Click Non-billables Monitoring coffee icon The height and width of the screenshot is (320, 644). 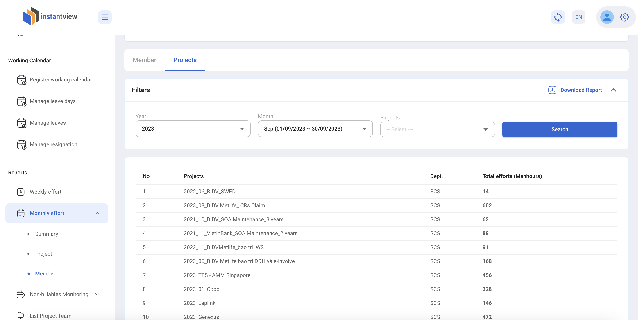click(21, 294)
